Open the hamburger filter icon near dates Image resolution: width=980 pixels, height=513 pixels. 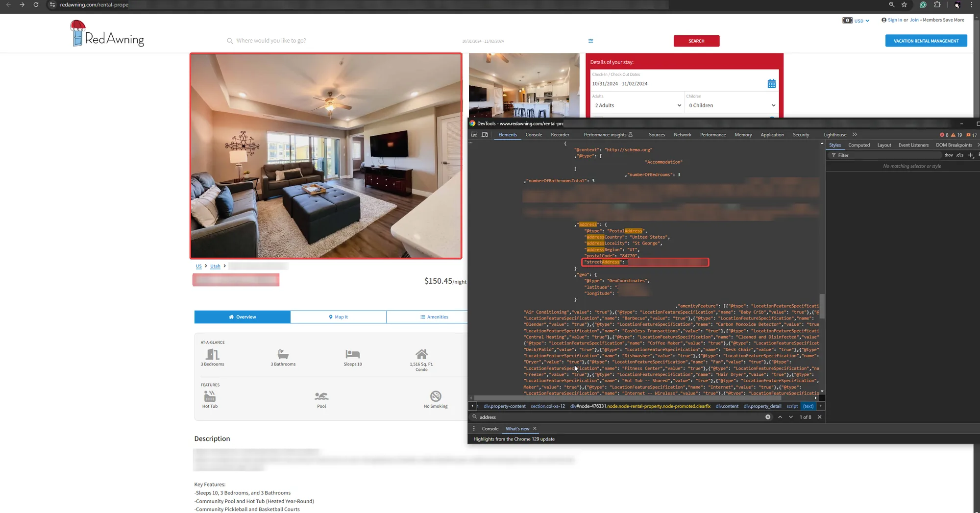point(590,41)
